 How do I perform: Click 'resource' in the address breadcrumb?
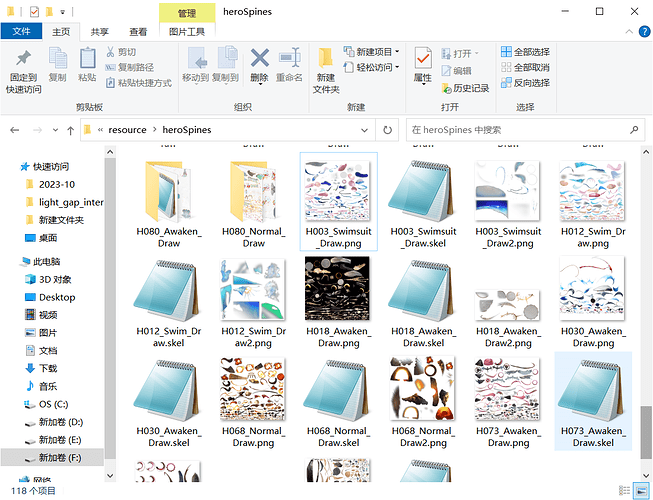click(x=127, y=130)
